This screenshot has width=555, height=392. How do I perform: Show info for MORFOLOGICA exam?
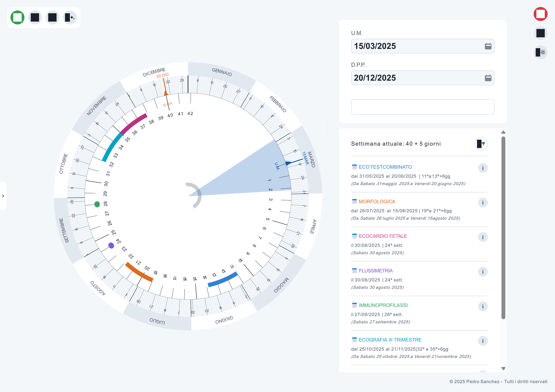point(483,203)
